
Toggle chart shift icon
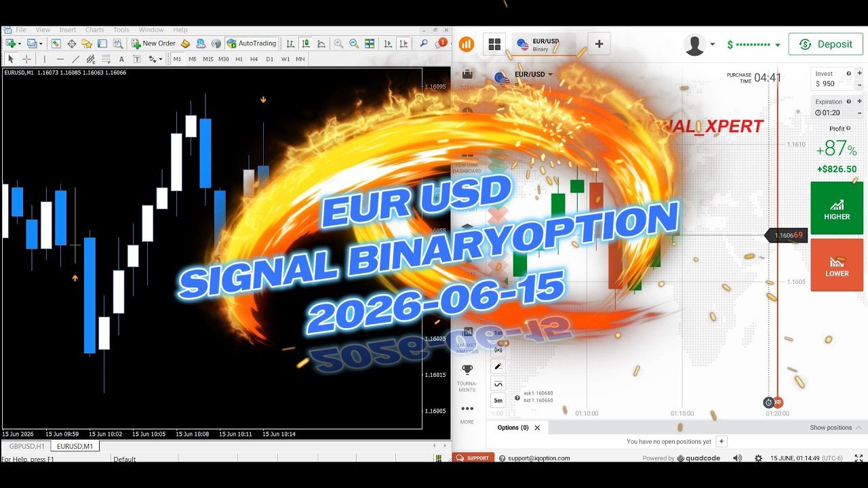403,43
